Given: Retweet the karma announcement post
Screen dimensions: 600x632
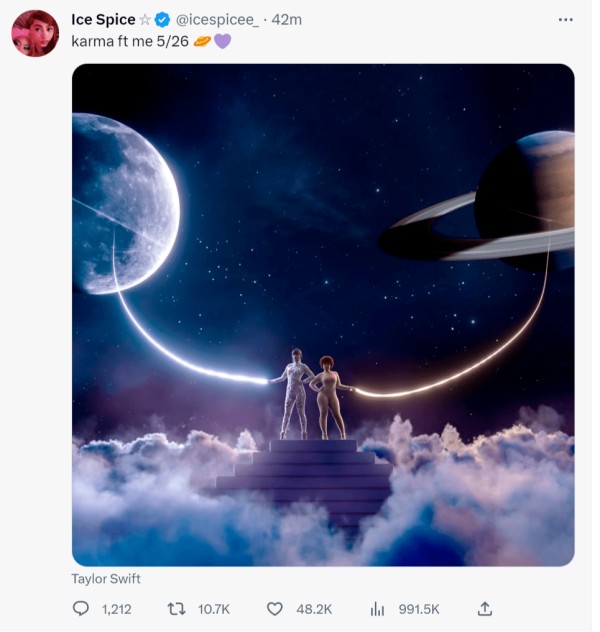Looking at the screenshot, I should point(176,608).
